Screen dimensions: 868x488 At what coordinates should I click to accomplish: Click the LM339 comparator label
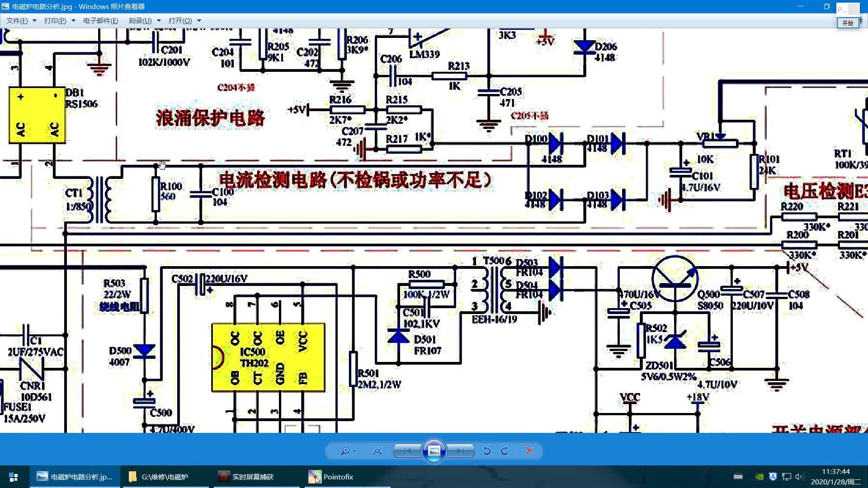point(425,54)
